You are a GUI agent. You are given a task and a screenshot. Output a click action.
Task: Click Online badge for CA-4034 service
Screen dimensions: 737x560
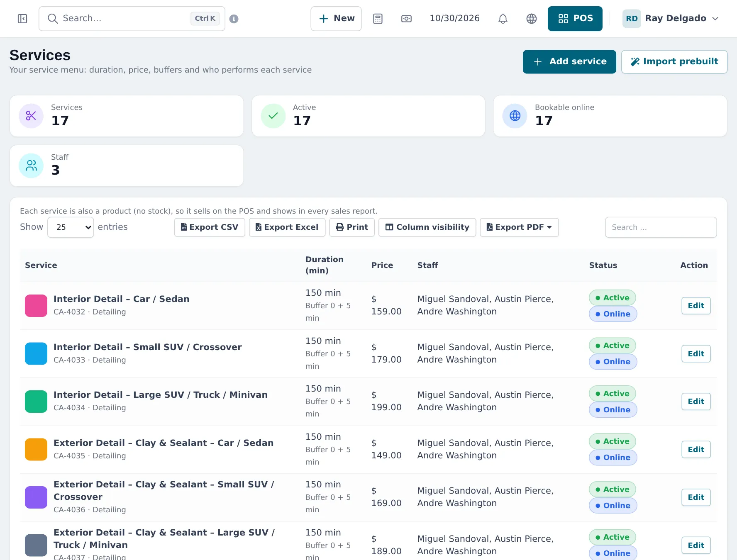tap(613, 410)
